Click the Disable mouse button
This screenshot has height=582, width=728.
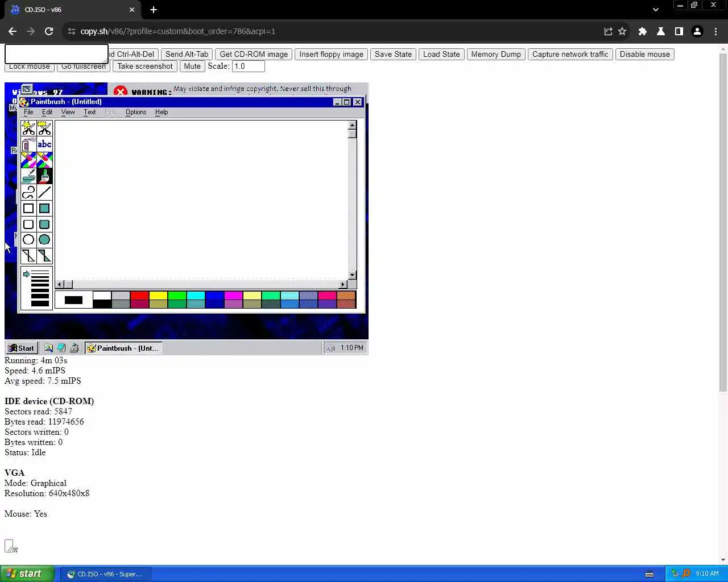pyautogui.click(x=645, y=55)
